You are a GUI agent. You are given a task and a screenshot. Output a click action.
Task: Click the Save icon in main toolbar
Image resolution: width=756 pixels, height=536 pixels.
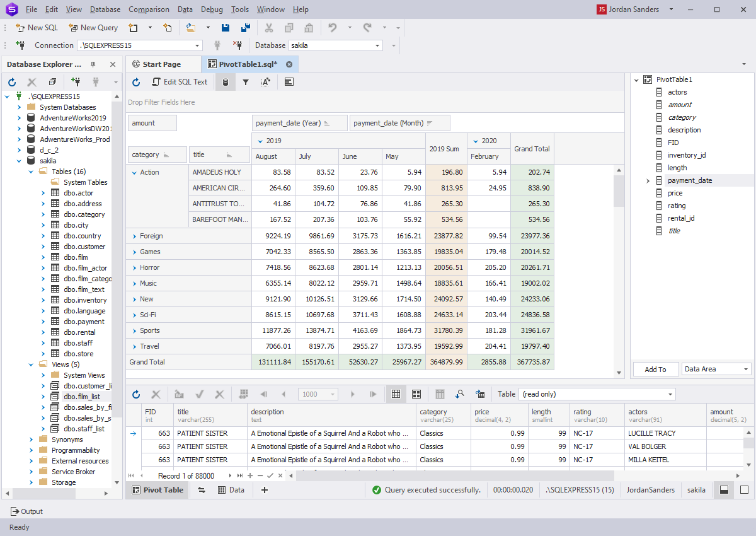[x=225, y=28]
